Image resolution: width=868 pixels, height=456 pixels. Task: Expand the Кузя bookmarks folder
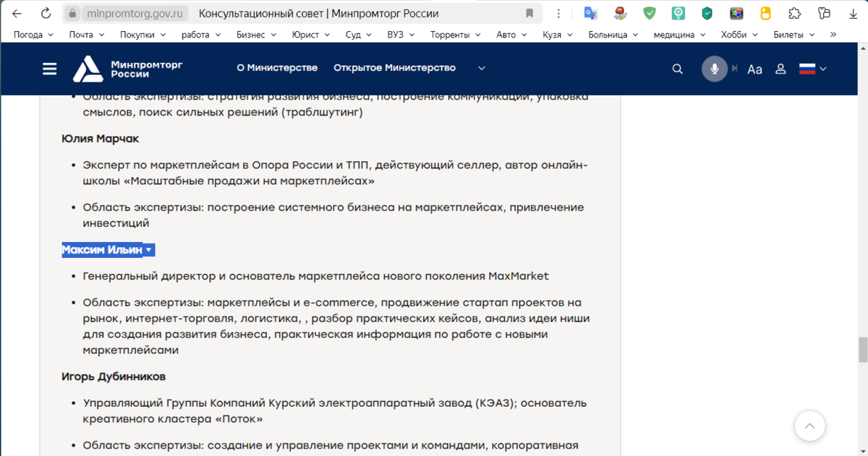pos(557,34)
